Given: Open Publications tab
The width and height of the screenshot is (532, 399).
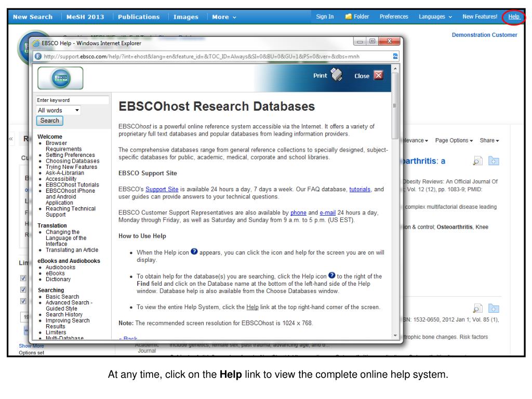Looking at the screenshot, I should [x=139, y=17].
